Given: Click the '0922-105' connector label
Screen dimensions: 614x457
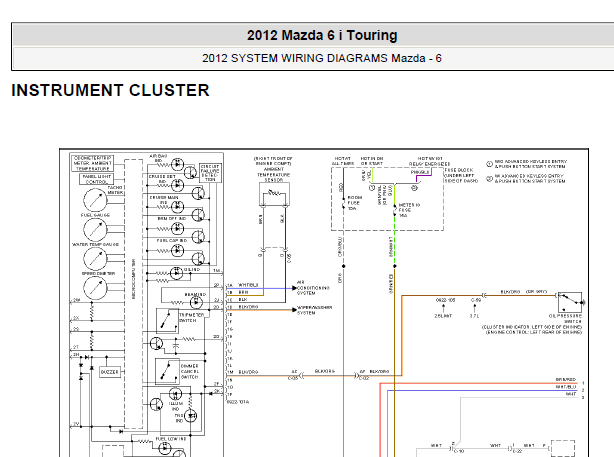Looking at the screenshot, I should pos(446,300).
